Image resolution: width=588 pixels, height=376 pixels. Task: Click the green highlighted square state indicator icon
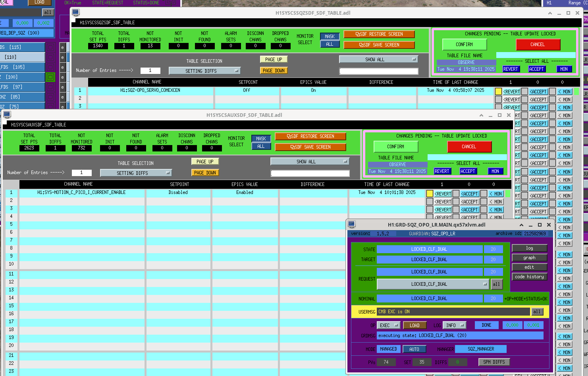tap(50, 77)
